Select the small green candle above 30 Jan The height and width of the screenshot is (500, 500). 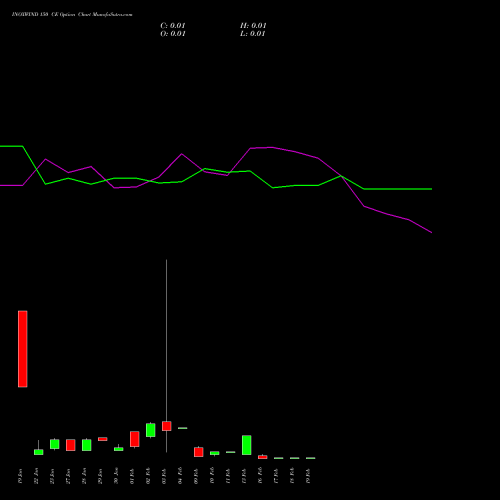pyautogui.click(x=119, y=449)
